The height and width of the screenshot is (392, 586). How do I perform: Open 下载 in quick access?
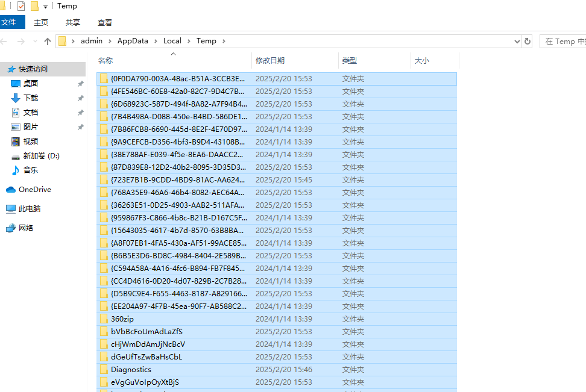pos(31,98)
